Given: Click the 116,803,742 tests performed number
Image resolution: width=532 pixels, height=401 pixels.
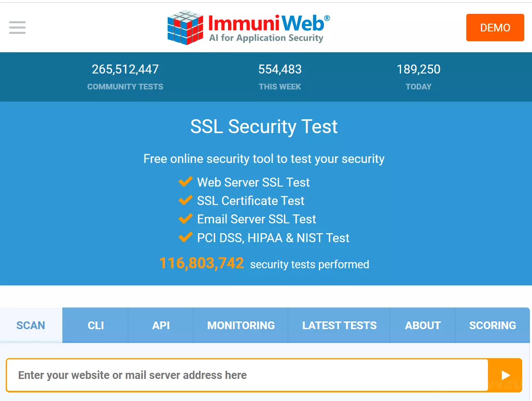Looking at the screenshot, I should pyautogui.click(x=202, y=263).
